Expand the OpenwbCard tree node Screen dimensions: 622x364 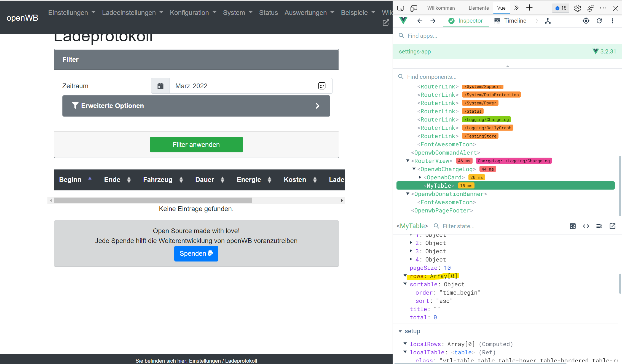[x=420, y=177]
